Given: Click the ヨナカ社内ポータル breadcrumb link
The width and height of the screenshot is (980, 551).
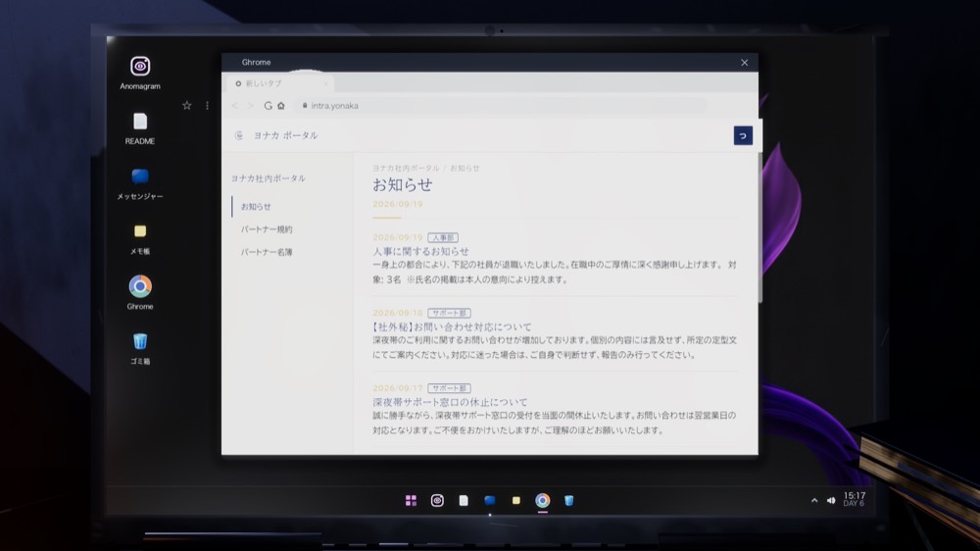Looking at the screenshot, I should coord(407,169).
